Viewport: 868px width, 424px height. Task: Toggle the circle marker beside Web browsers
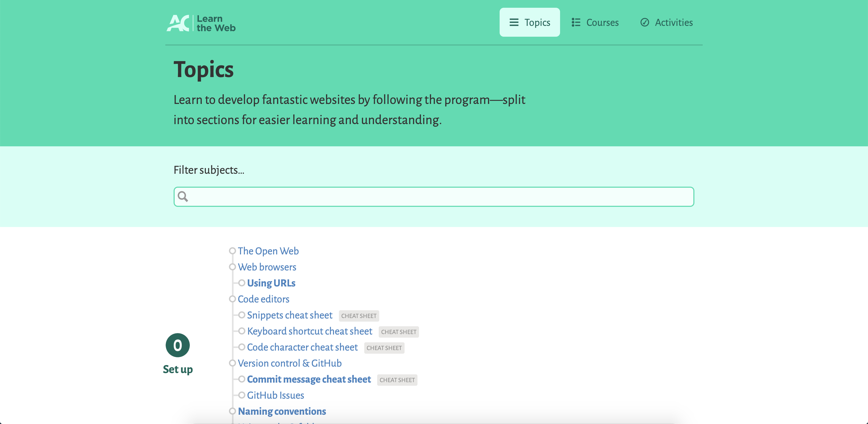(x=232, y=267)
